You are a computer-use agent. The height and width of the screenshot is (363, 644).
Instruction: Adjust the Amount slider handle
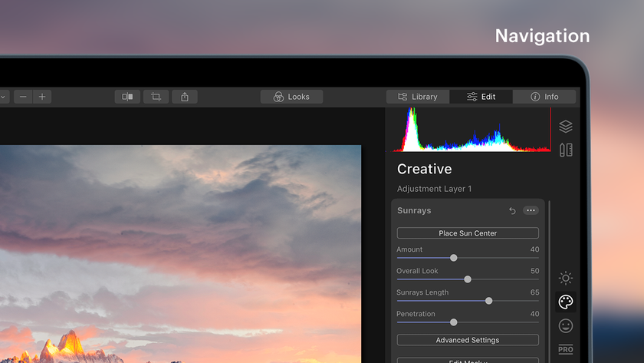tap(453, 258)
